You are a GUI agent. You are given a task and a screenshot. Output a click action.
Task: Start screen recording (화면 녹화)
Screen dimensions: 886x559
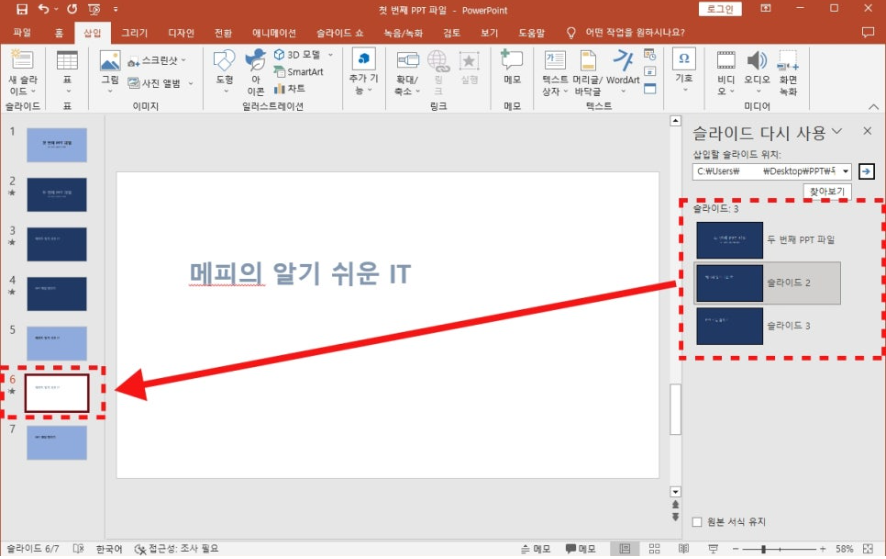(788, 73)
